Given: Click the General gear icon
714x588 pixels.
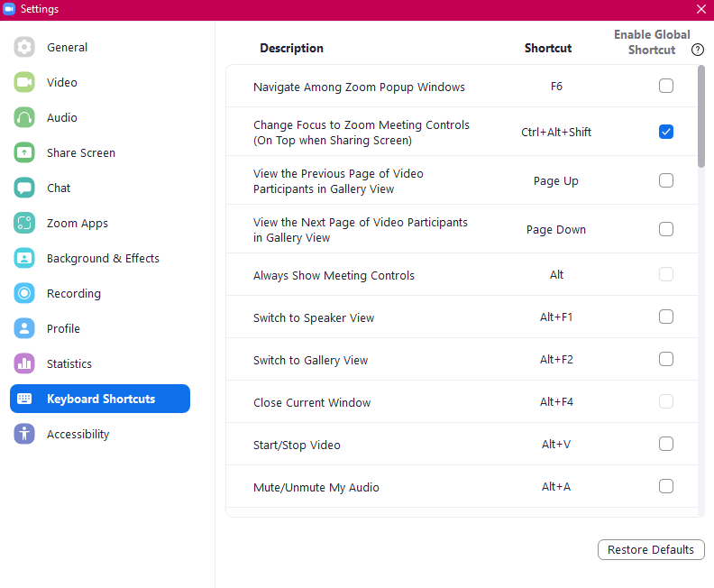Looking at the screenshot, I should click(24, 47).
